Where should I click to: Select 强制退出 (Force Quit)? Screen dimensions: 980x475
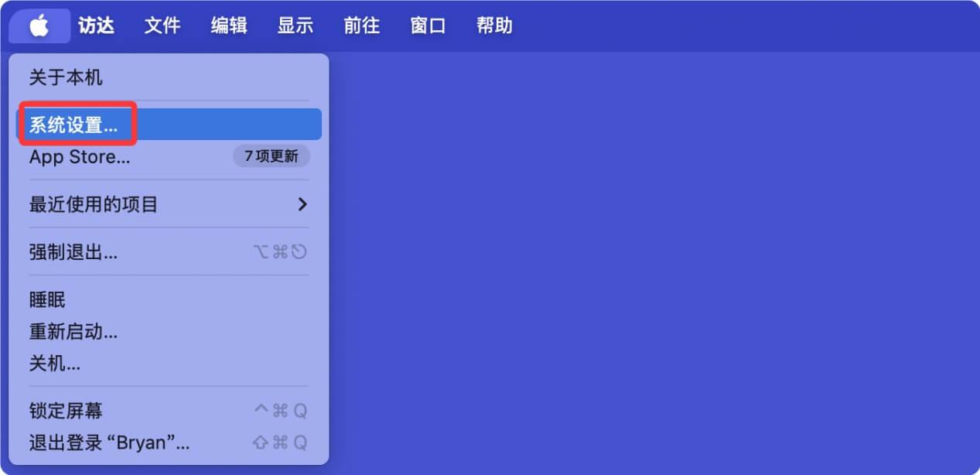pyautogui.click(x=73, y=251)
